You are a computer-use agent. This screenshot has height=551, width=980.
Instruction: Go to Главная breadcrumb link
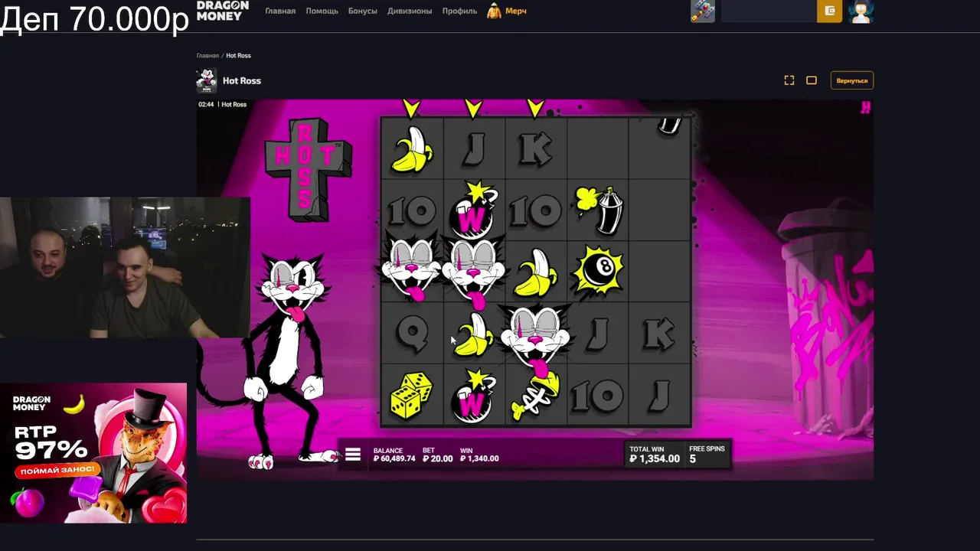tap(207, 56)
